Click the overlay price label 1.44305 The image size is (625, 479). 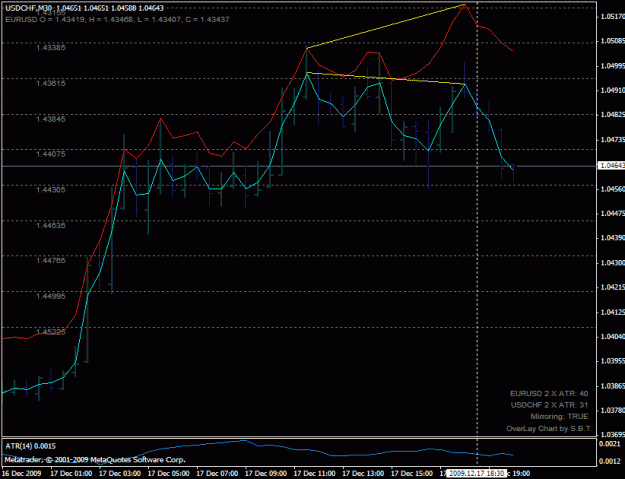(x=51, y=190)
